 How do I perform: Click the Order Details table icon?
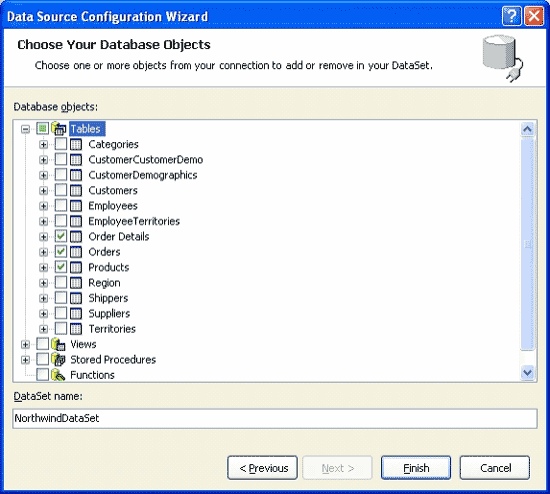pyautogui.click(x=76, y=236)
